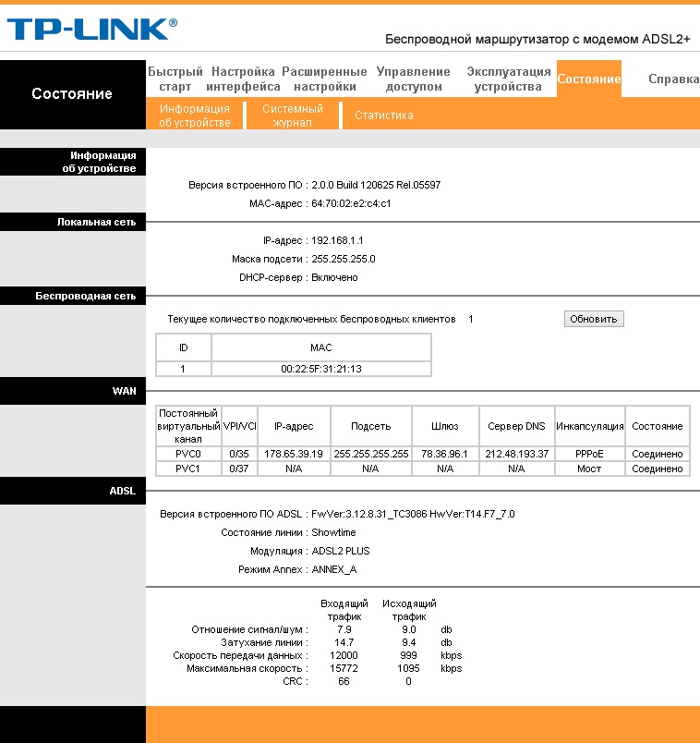Open the Статистика submenu

click(x=384, y=116)
